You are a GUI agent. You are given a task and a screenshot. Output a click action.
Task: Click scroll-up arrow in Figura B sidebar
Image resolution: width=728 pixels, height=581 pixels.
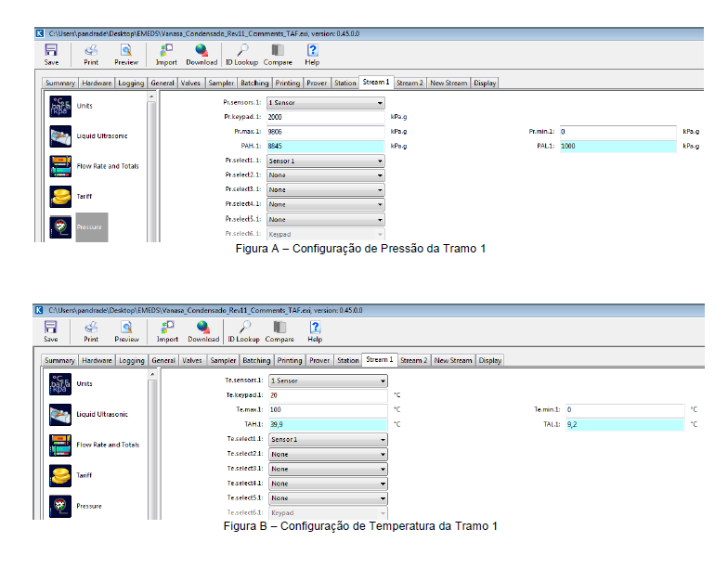click(152, 374)
